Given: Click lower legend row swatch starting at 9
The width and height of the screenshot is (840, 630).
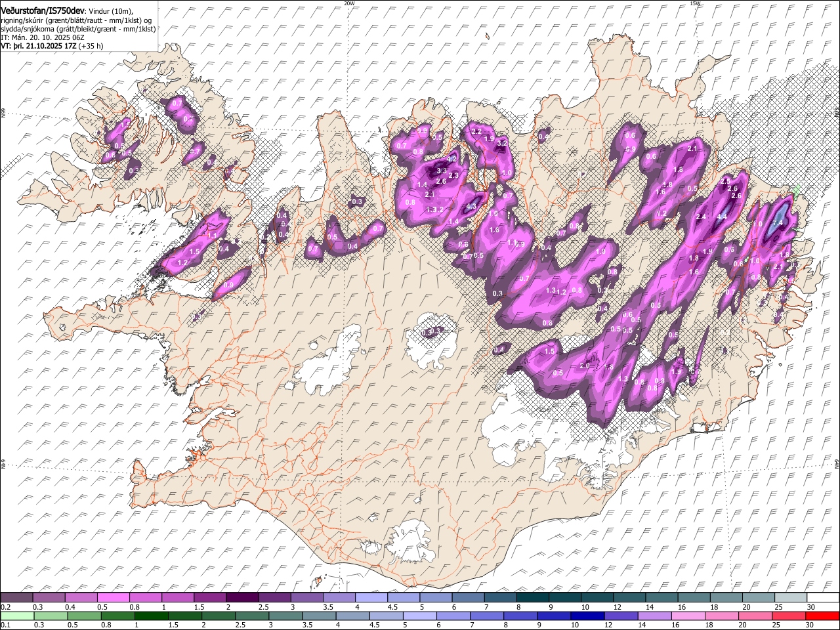Looking at the screenshot, I should [553, 616].
